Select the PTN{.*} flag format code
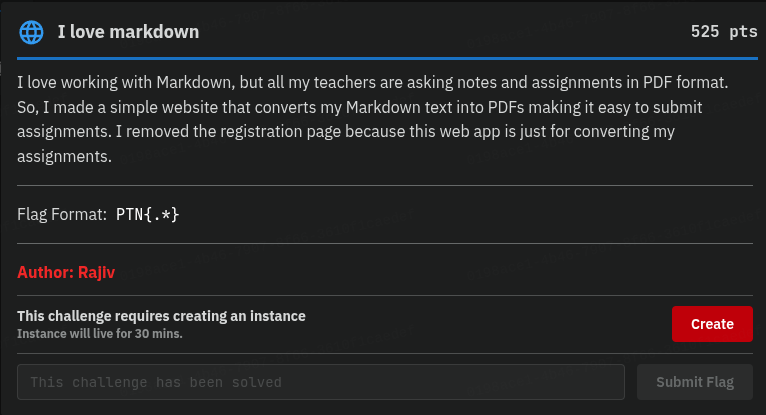 148,214
